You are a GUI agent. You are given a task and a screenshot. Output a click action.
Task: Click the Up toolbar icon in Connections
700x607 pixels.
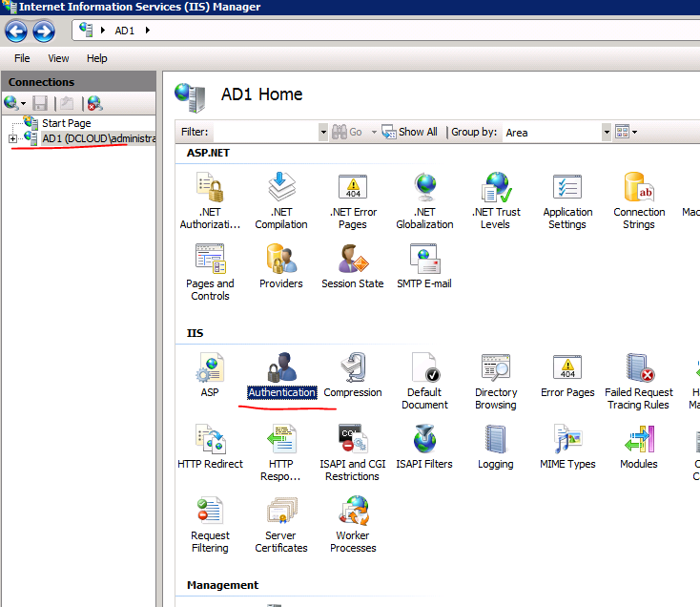point(67,104)
